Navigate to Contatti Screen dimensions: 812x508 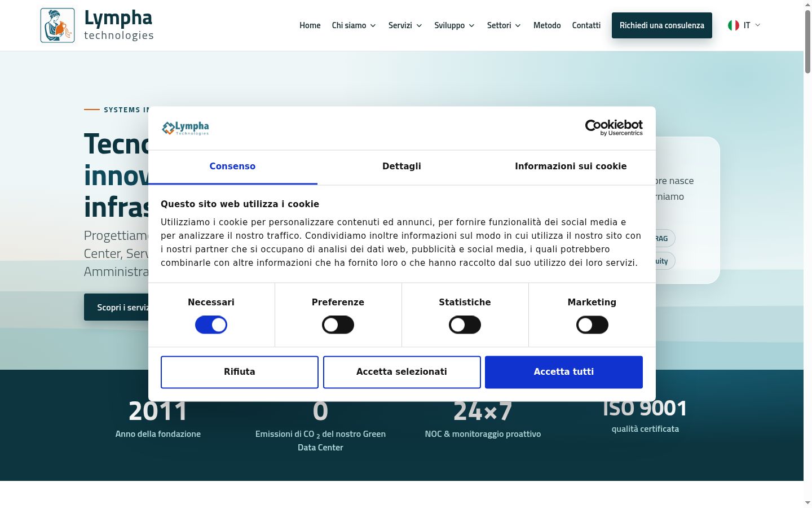click(586, 25)
